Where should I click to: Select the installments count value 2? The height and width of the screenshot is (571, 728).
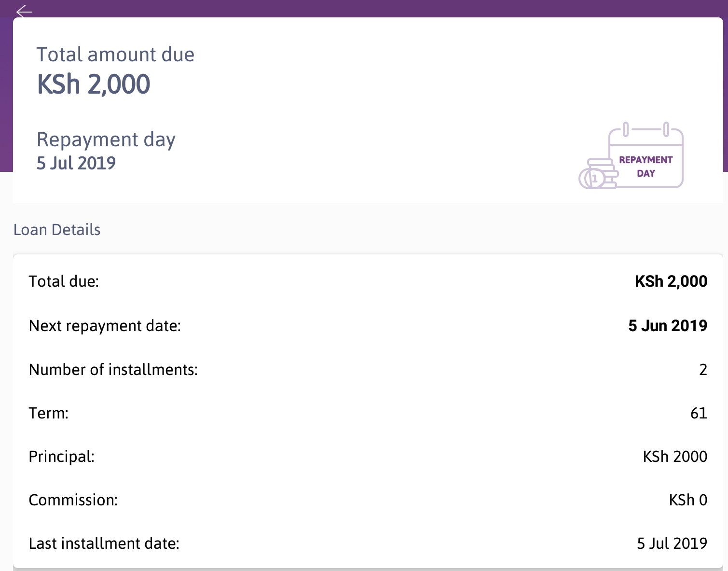(703, 370)
